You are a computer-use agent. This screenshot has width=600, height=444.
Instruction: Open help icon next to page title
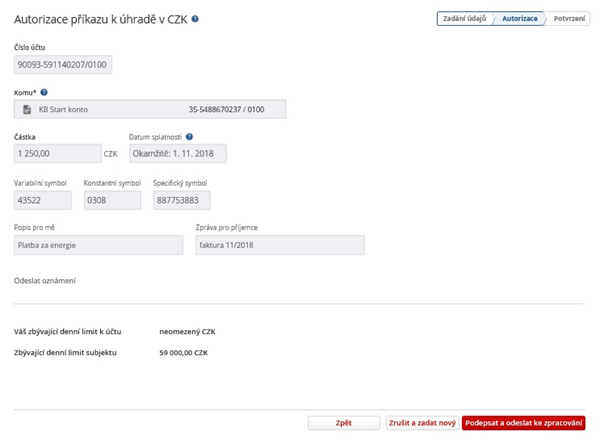pyautogui.click(x=195, y=19)
